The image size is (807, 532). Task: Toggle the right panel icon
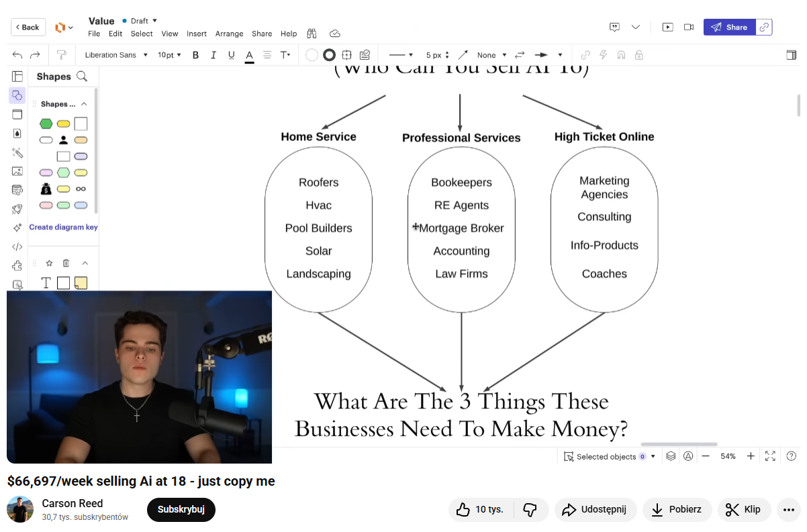791,55
